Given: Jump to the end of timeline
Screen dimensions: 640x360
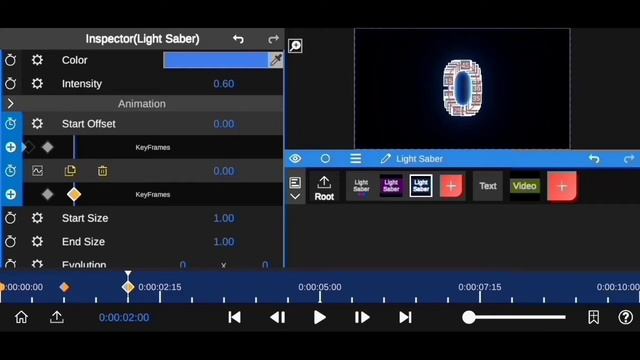Looking at the screenshot, I should coord(405,317).
